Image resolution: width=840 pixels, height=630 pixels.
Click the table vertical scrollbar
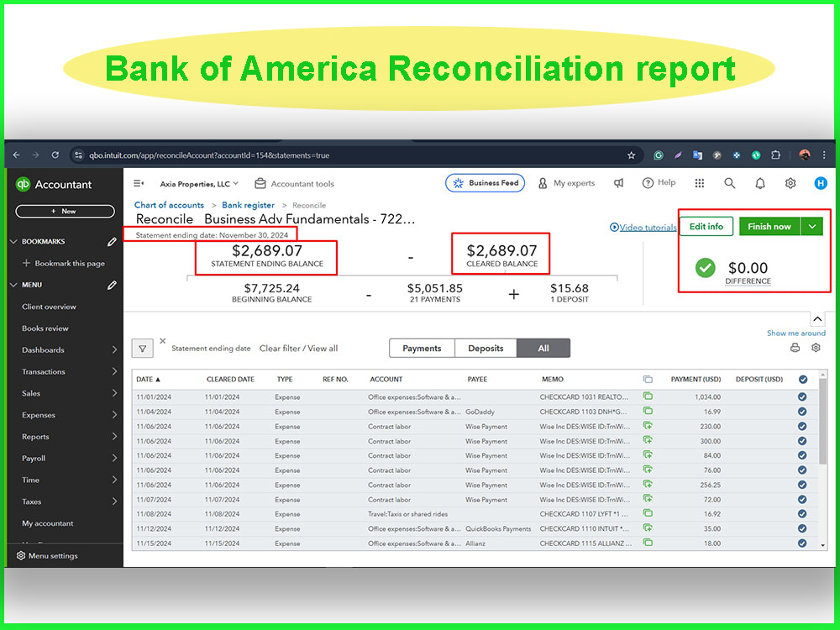[x=823, y=421]
